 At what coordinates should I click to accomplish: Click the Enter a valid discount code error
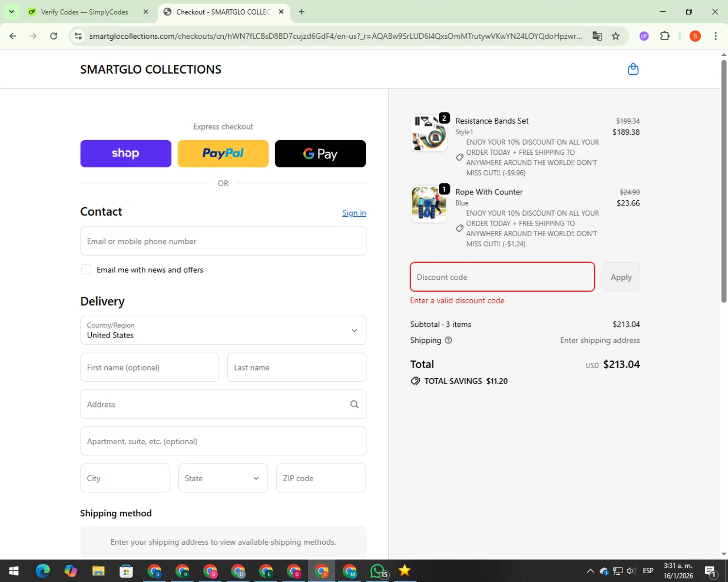click(457, 301)
